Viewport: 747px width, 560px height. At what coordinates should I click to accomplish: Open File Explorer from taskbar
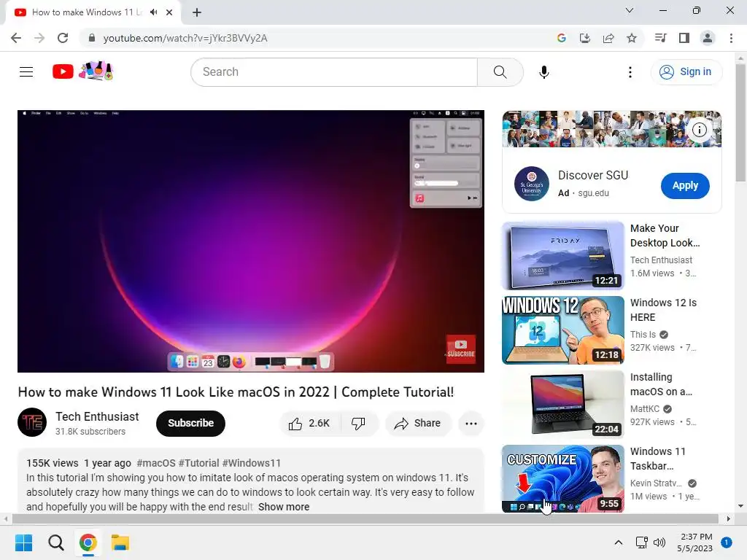point(120,542)
